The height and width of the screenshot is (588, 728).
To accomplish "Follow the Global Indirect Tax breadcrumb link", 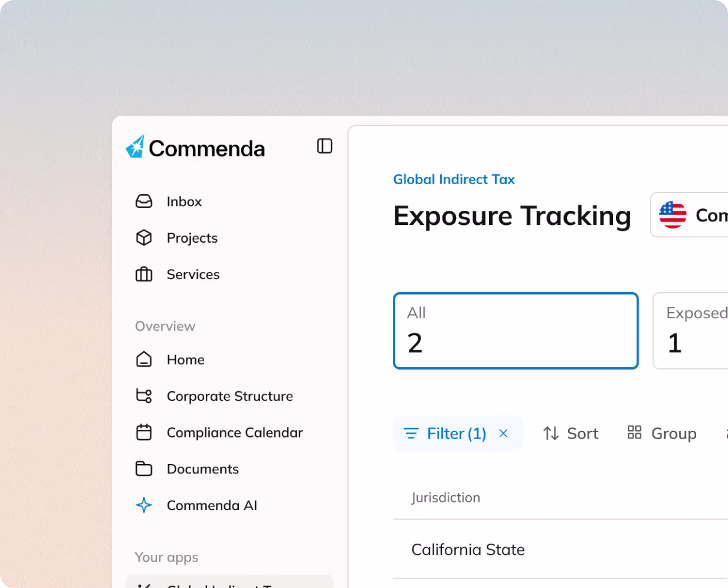I will point(454,179).
